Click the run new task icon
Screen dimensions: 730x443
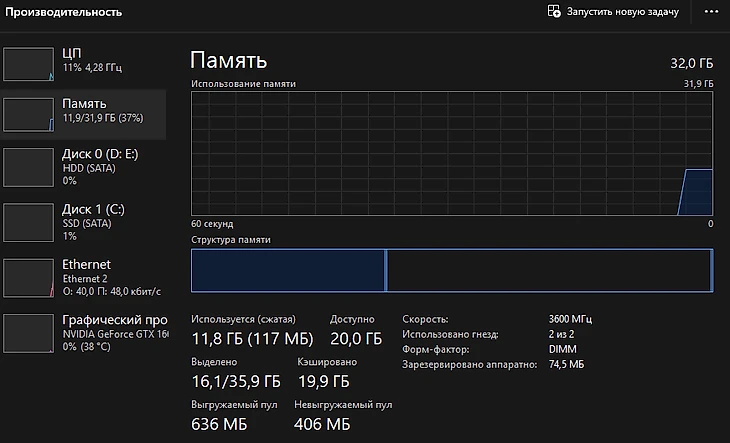tap(553, 12)
